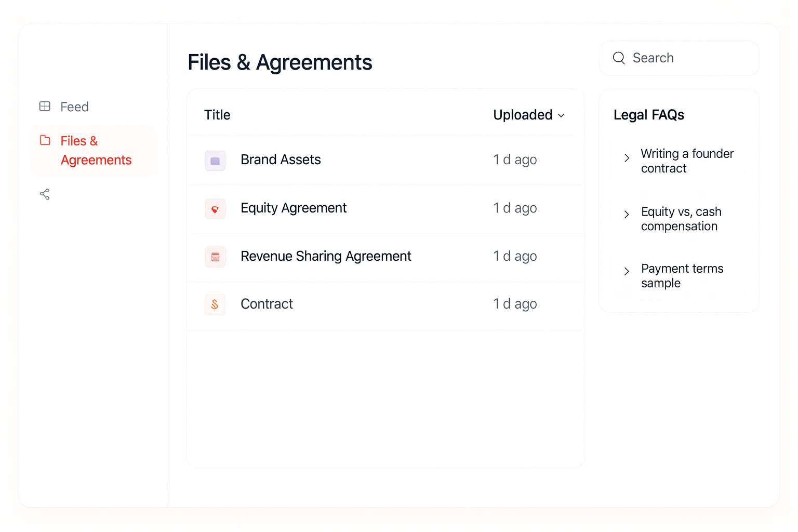
Task: Click inside the Search input field
Action: point(675,58)
